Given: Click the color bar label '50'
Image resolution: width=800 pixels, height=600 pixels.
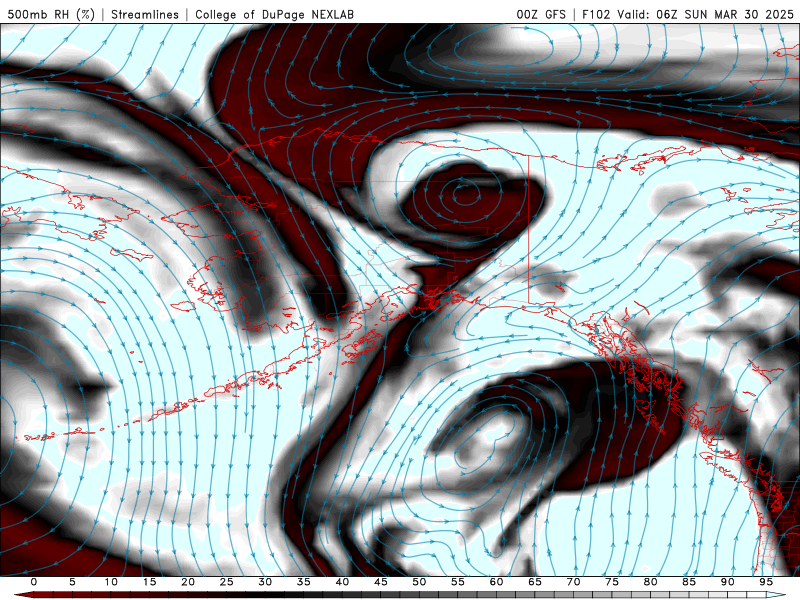Looking at the screenshot, I should (419, 582).
